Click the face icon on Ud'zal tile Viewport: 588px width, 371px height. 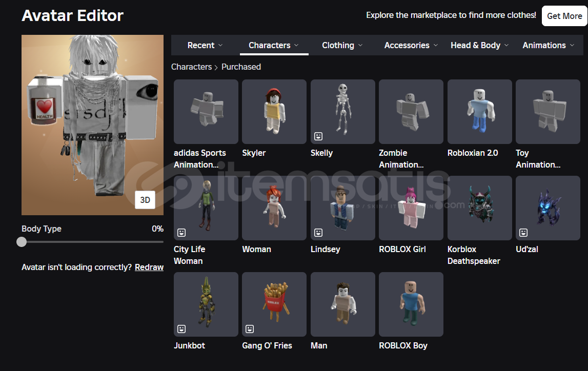point(523,233)
